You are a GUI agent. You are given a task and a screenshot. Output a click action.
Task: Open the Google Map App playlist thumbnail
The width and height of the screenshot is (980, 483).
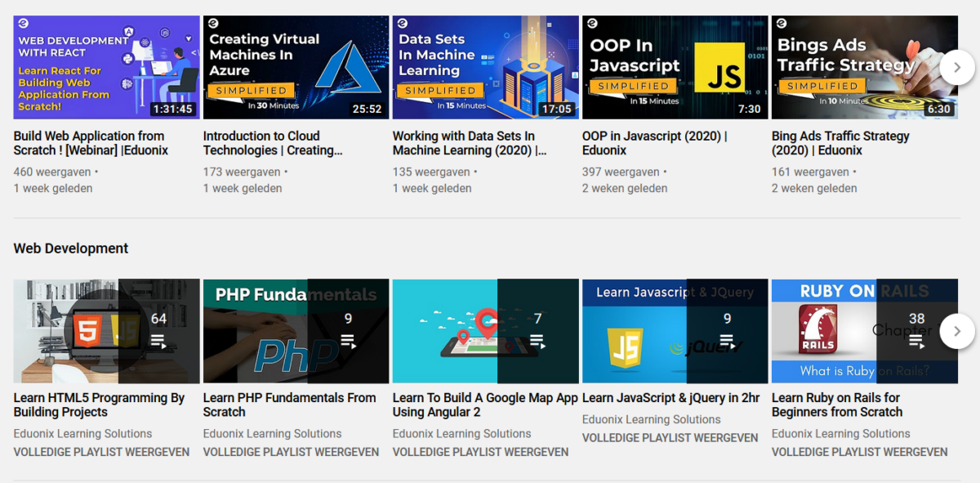tap(485, 331)
